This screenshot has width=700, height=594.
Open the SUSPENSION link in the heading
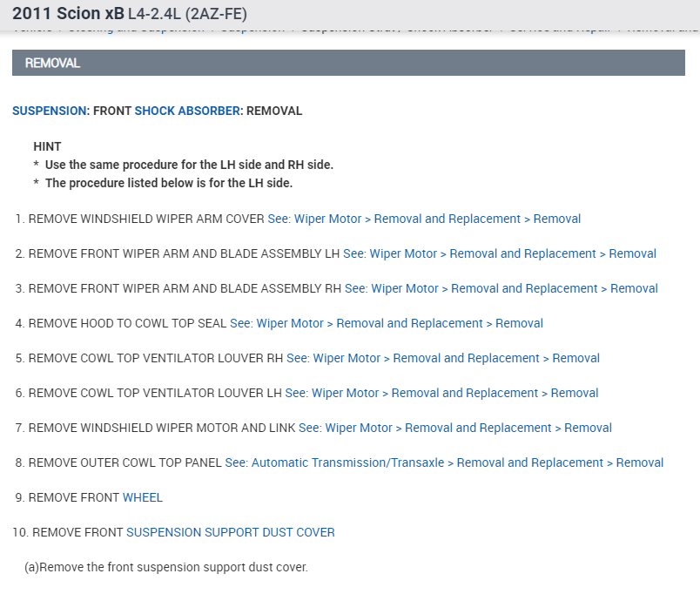pos(50,111)
